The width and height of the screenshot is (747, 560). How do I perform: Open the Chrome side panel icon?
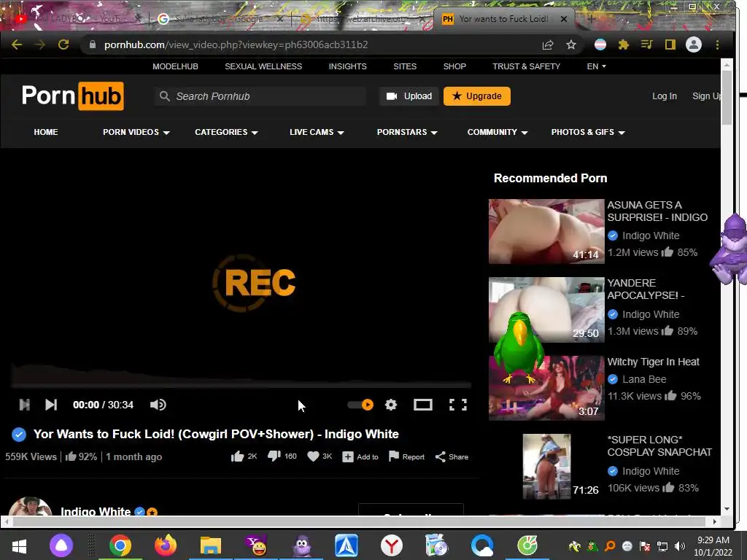(670, 44)
